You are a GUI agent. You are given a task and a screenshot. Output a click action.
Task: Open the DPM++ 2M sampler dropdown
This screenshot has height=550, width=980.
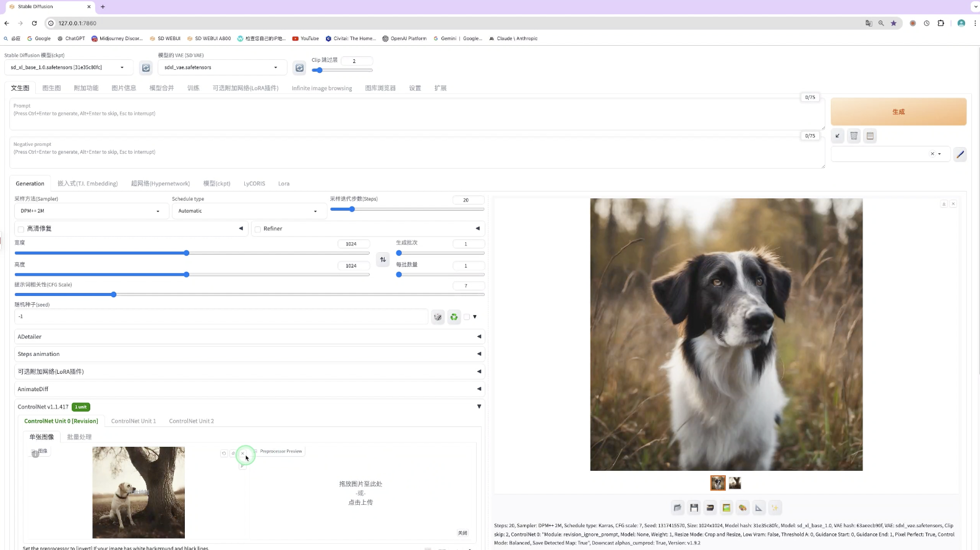[x=91, y=211]
